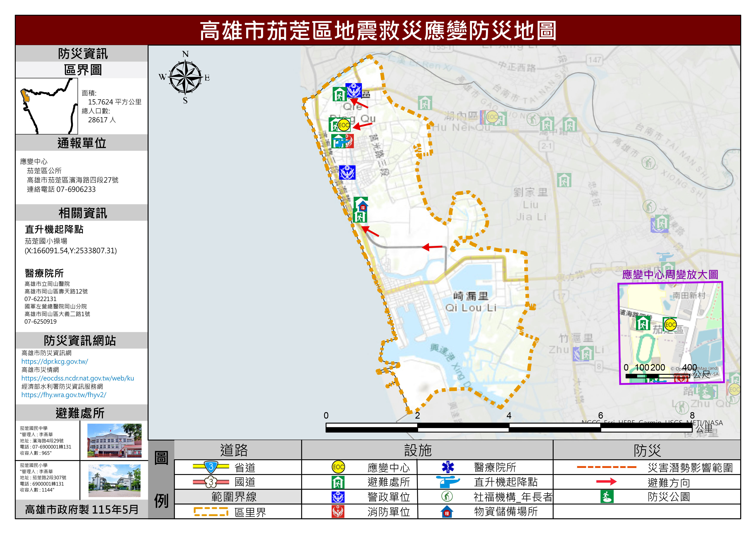The height and width of the screenshot is (534, 756).
Task: Click the 收容人數 : 965 capacity line
Action: (x=36, y=453)
